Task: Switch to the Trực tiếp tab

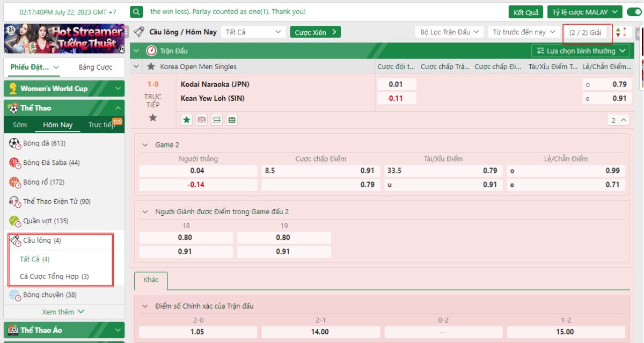Action: 101,125
